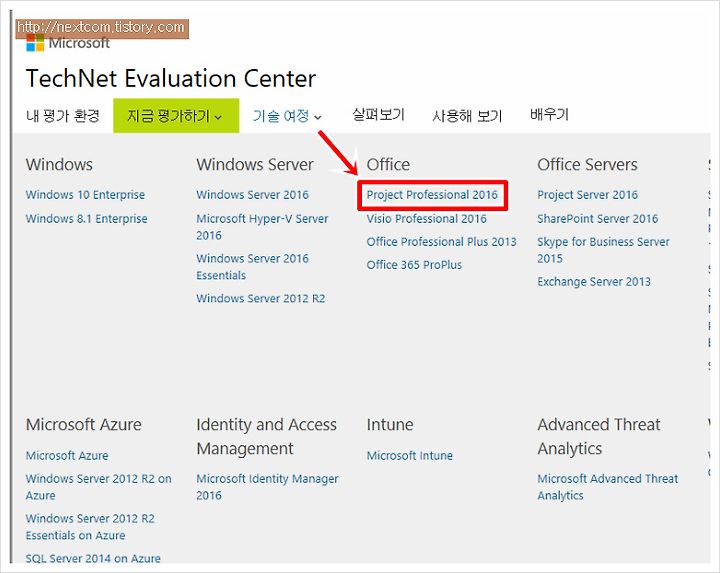
Task: Open the 배우기 menu item
Action: pyautogui.click(x=549, y=114)
